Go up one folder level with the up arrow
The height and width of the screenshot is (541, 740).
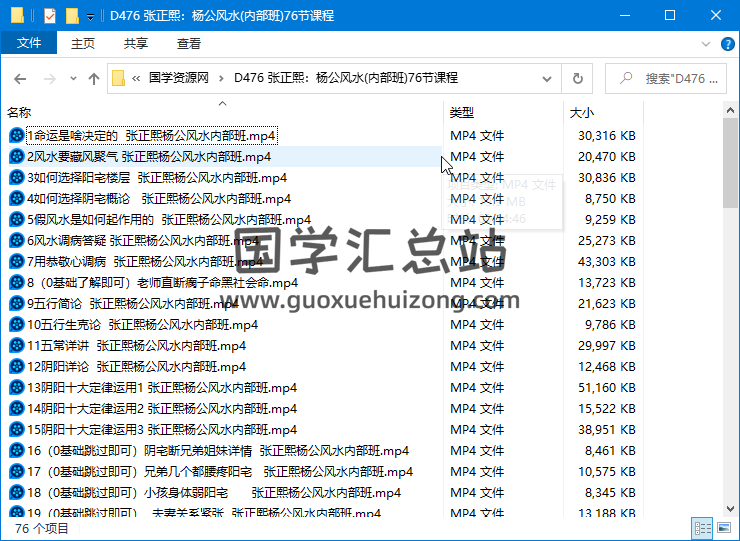click(93, 79)
